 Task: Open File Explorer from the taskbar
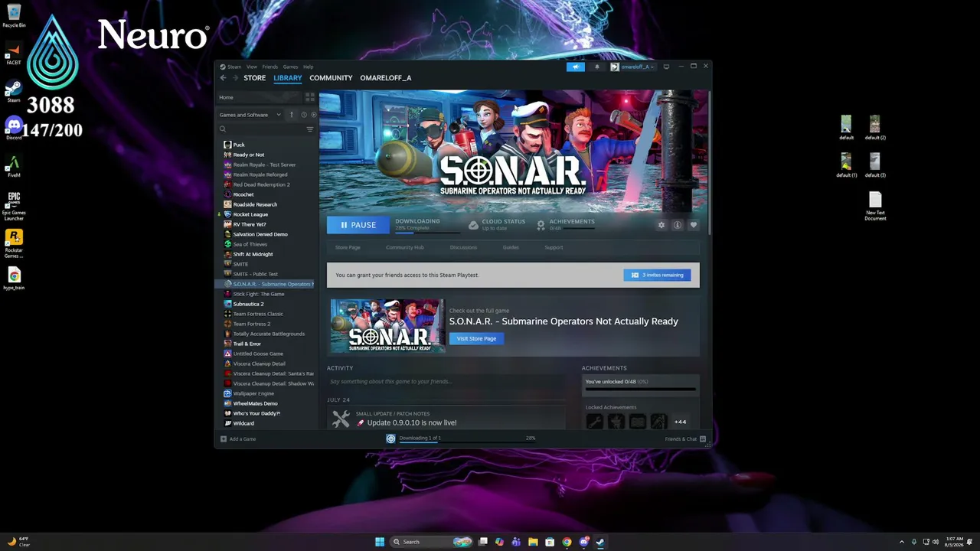point(533,542)
